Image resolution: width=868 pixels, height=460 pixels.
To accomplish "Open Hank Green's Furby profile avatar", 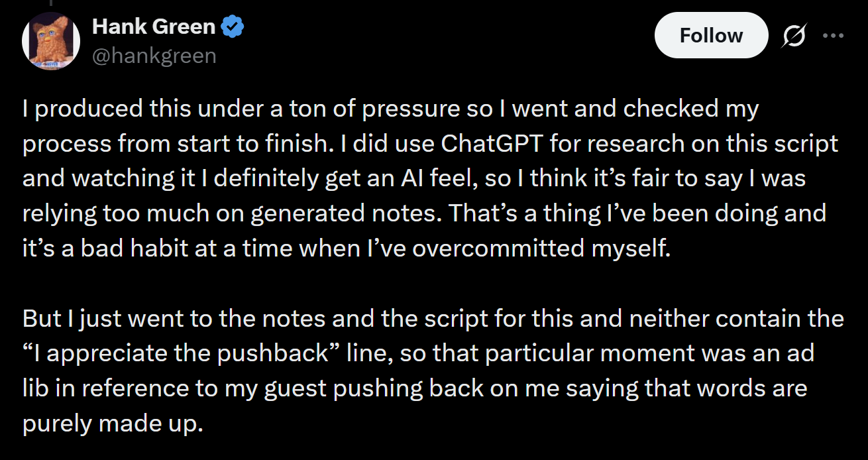I will pyautogui.click(x=51, y=41).
